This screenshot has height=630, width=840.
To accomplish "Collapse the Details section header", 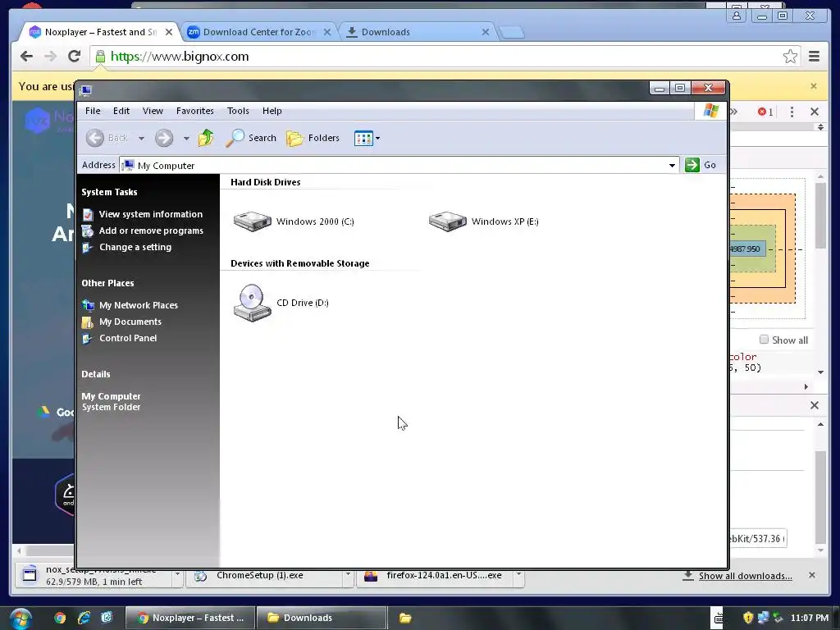I will [96, 374].
